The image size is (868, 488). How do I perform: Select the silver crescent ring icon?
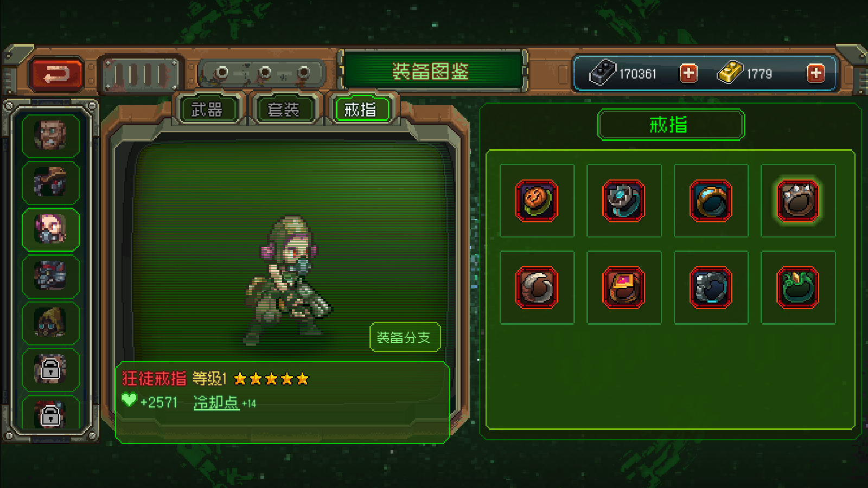pyautogui.click(x=537, y=287)
